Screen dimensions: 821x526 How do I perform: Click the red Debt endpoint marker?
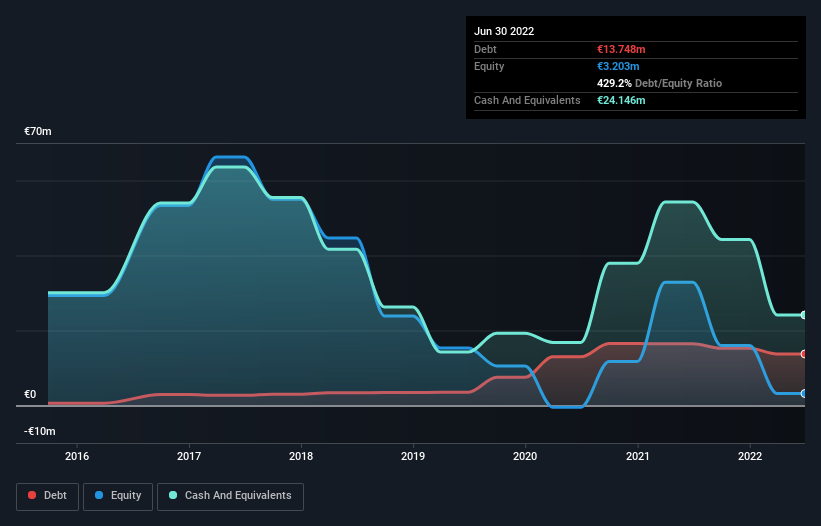coord(803,354)
